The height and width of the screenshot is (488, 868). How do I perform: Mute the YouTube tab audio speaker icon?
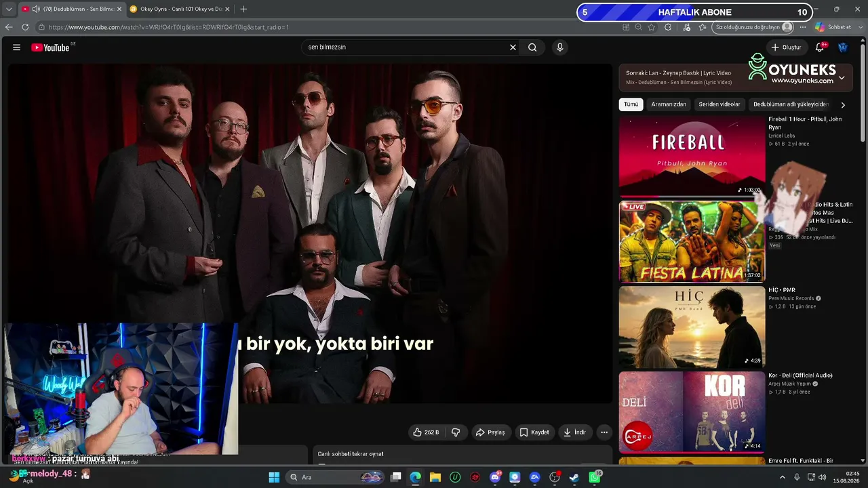click(36, 9)
